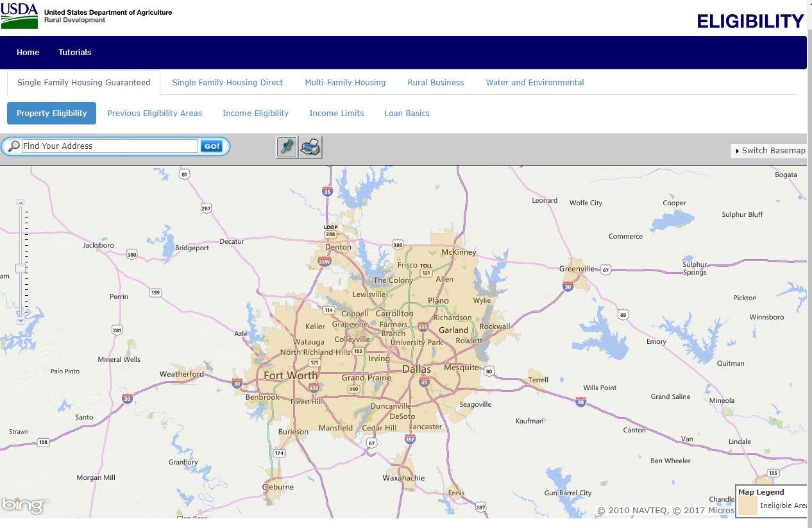The width and height of the screenshot is (812, 528).
Task: Print the map with the printer icon
Action: coord(311,147)
